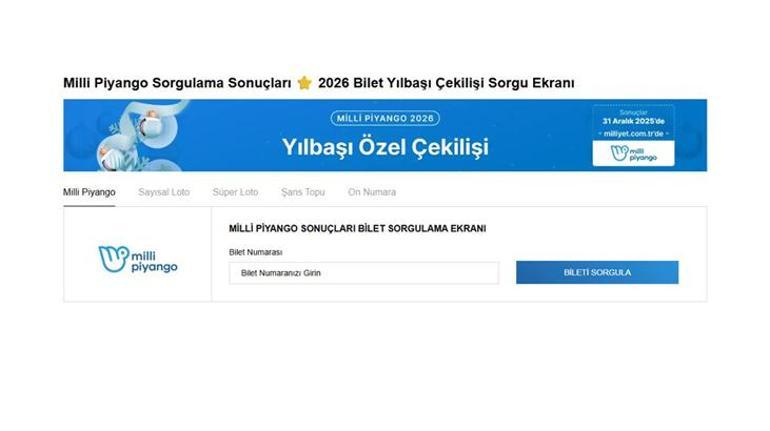
Task: Click the BİLETİ SORGULA button
Action: pyautogui.click(x=597, y=272)
